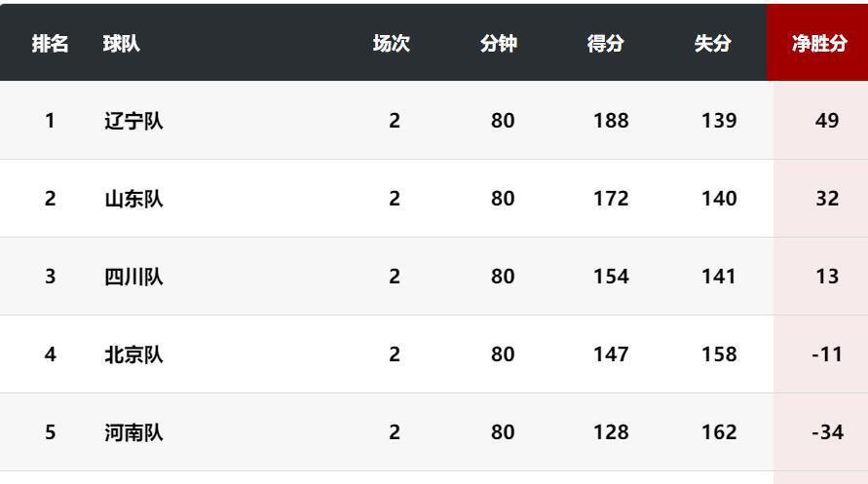868x484 pixels.
Task: Select 河南队 points conceded 162 cell
Action: 719,432
